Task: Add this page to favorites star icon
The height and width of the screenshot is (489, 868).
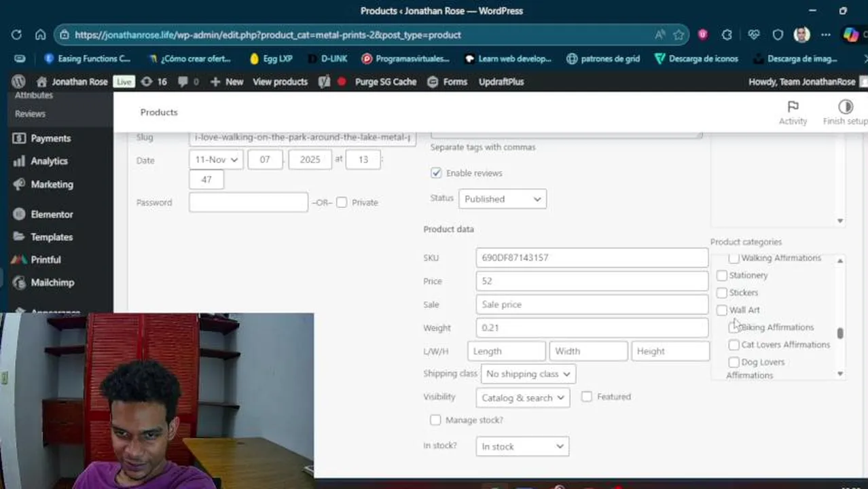Action: (x=678, y=35)
